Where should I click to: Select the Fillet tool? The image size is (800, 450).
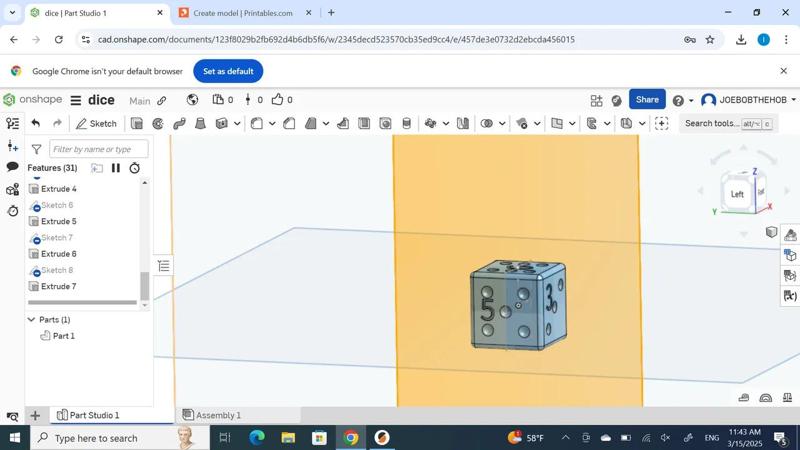257,123
